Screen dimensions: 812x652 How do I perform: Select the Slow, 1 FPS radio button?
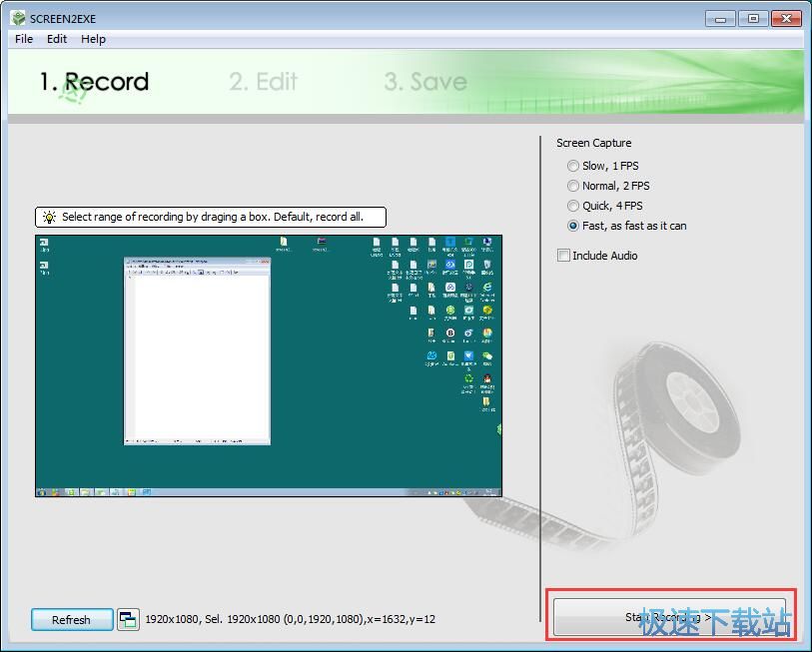573,166
